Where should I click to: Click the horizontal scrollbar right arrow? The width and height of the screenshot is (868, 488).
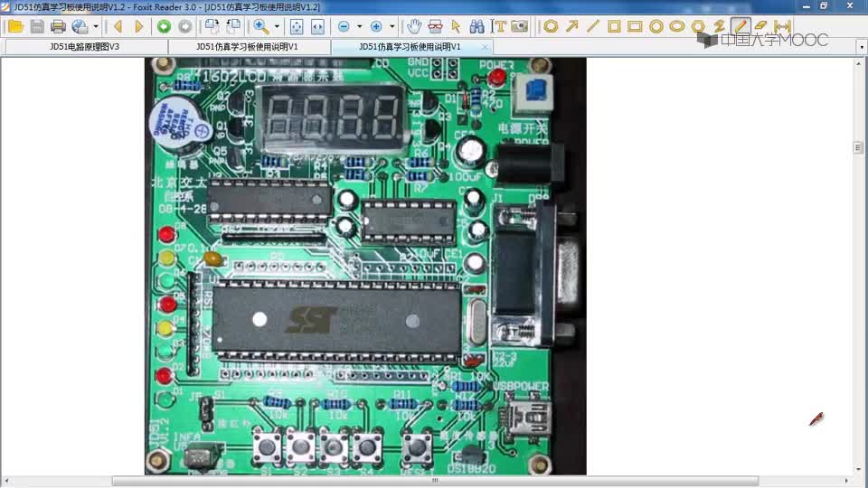846,481
